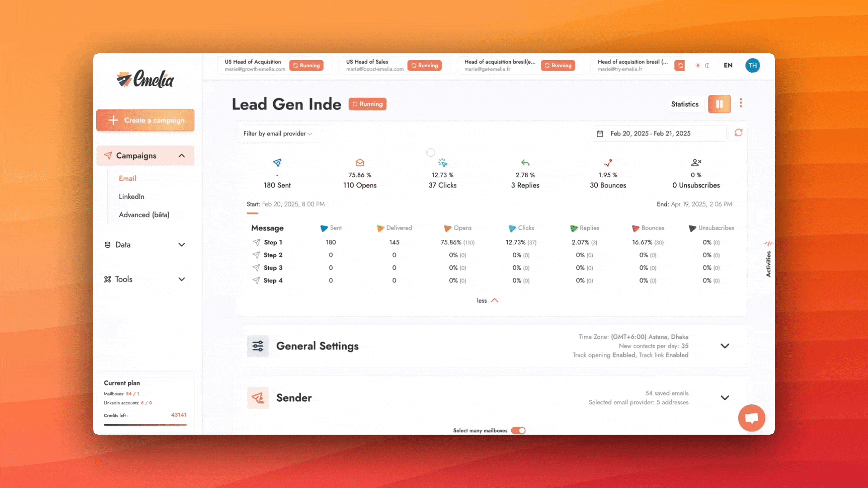Image resolution: width=868 pixels, height=488 pixels.
Task: Select the LinkedIn tab under Campaigns
Action: (131, 196)
